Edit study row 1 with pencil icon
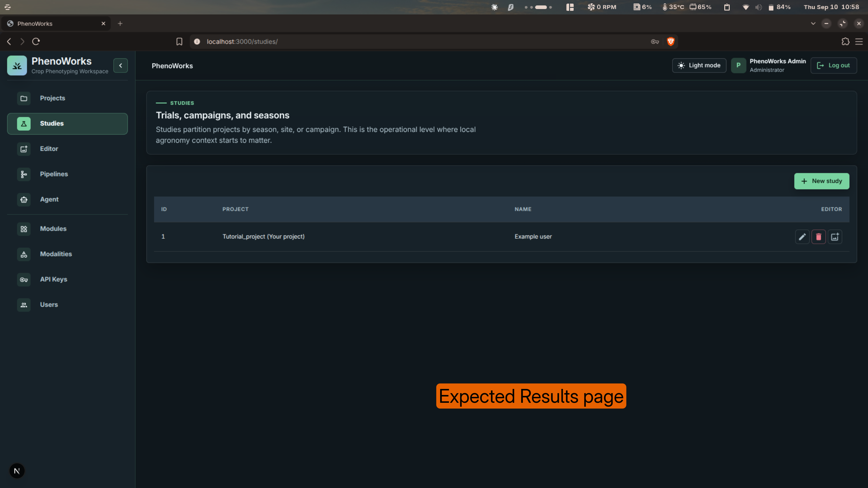 click(x=802, y=237)
